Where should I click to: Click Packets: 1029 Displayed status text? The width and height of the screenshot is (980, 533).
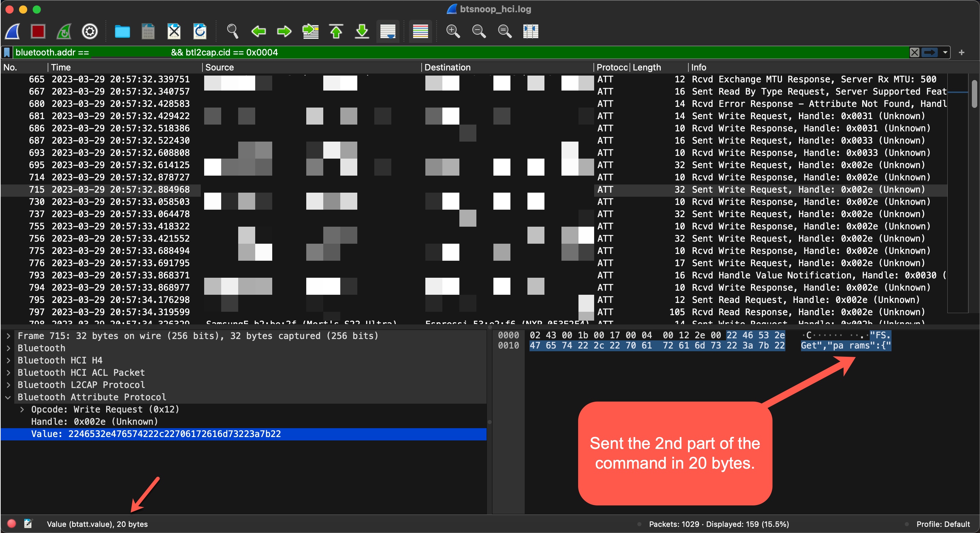(x=719, y=524)
